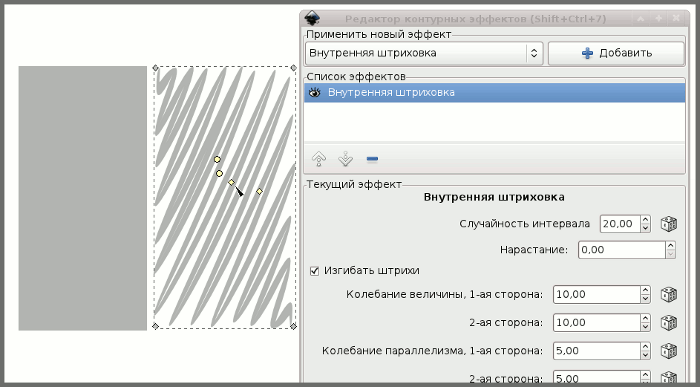The width and height of the screenshot is (700, 387).
Task: Move effect down with the down-arrow icon
Action: pos(346,159)
